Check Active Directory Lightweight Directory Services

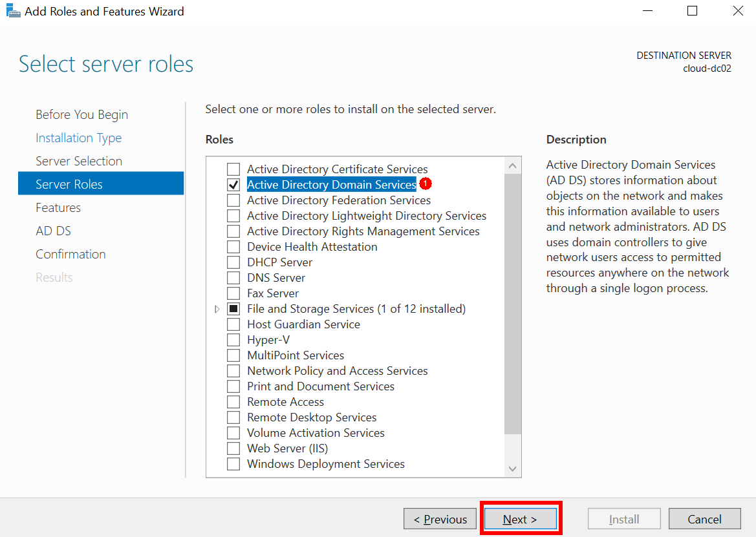(x=233, y=216)
